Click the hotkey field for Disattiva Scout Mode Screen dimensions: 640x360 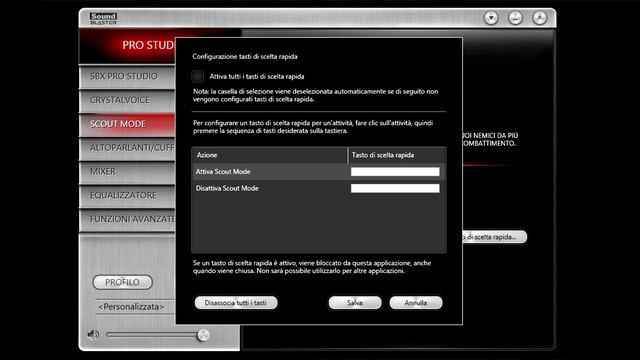[395, 188]
